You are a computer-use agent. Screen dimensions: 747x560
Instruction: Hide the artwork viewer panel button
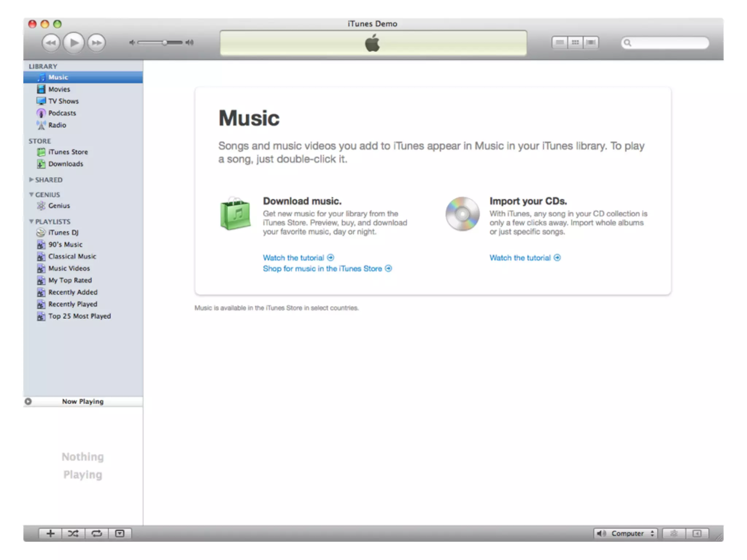(120, 533)
